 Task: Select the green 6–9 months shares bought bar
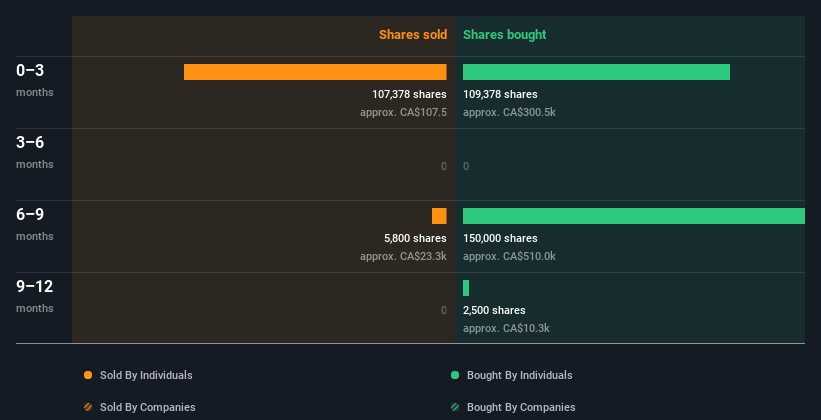tap(634, 216)
